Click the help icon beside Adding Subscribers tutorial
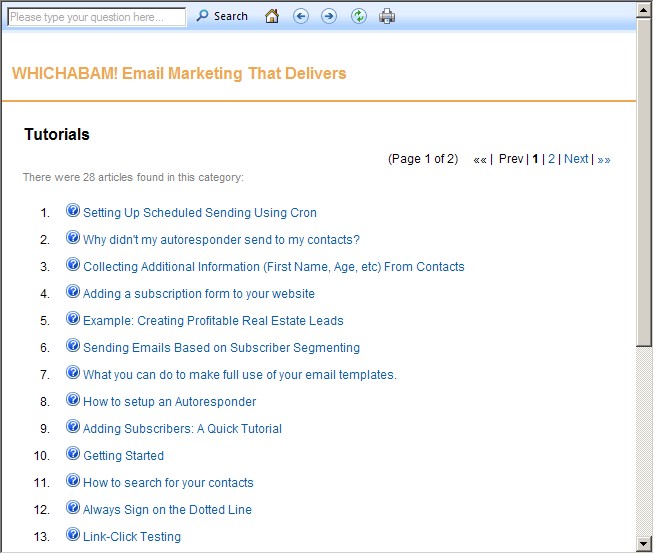Image resolution: width=654 pixels, height=554 pixels. [73, 426]
